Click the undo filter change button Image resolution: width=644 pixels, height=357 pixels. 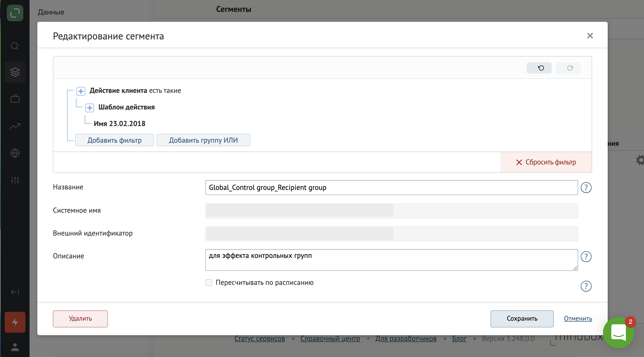pyautogui.click(x=539, y=68)
